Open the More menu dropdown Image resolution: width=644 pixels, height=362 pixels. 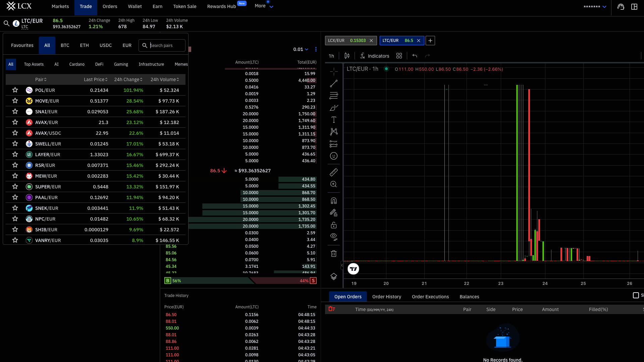click(x=264, y=6)
